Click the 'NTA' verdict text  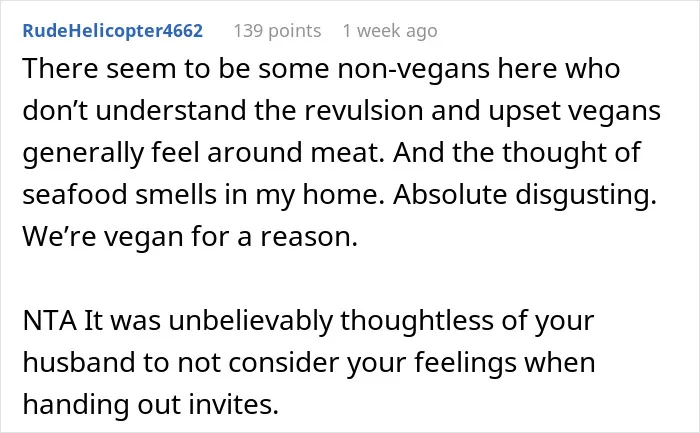[x=49, y=321]
